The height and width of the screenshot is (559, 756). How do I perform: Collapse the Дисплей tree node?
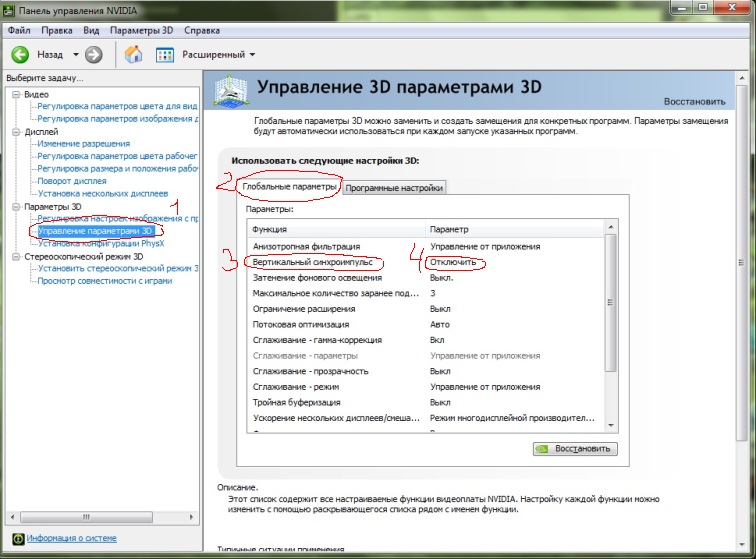pos(16,132)
